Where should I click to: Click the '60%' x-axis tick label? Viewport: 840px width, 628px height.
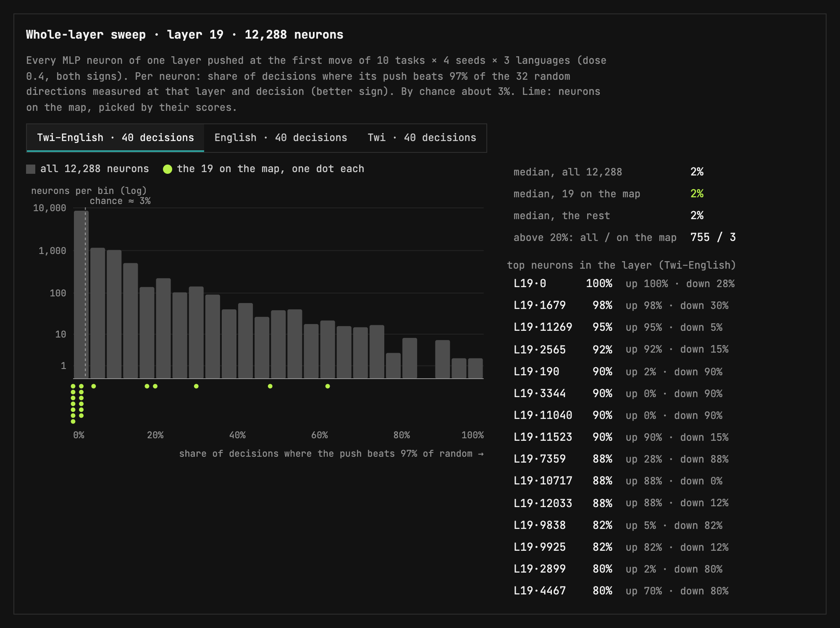click(x=319, y=435)
